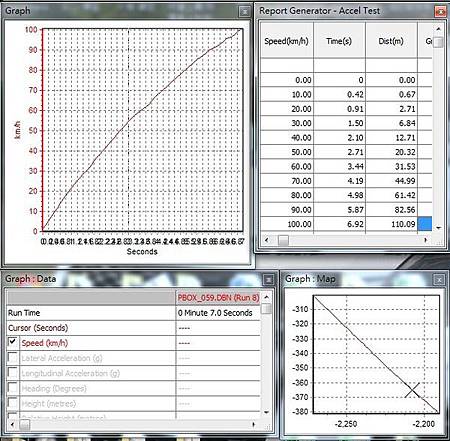Close the Report Generator Accel Test window
450x441 pixels.
[440, 12]
